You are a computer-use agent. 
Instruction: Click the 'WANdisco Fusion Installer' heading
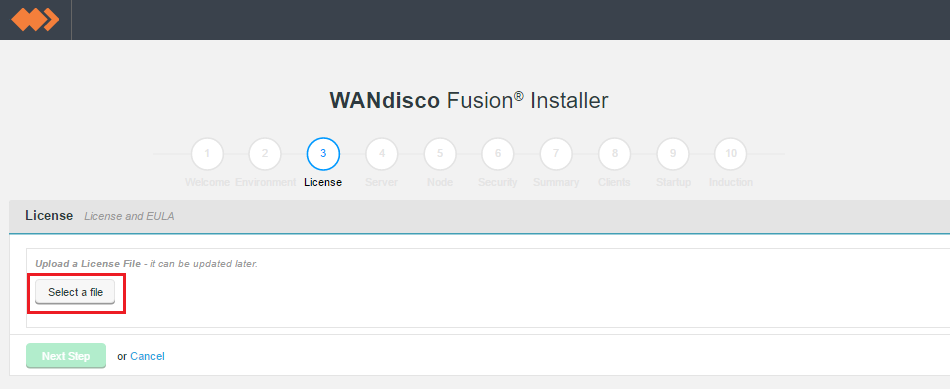pyautogui.click(x=468, y=101)
